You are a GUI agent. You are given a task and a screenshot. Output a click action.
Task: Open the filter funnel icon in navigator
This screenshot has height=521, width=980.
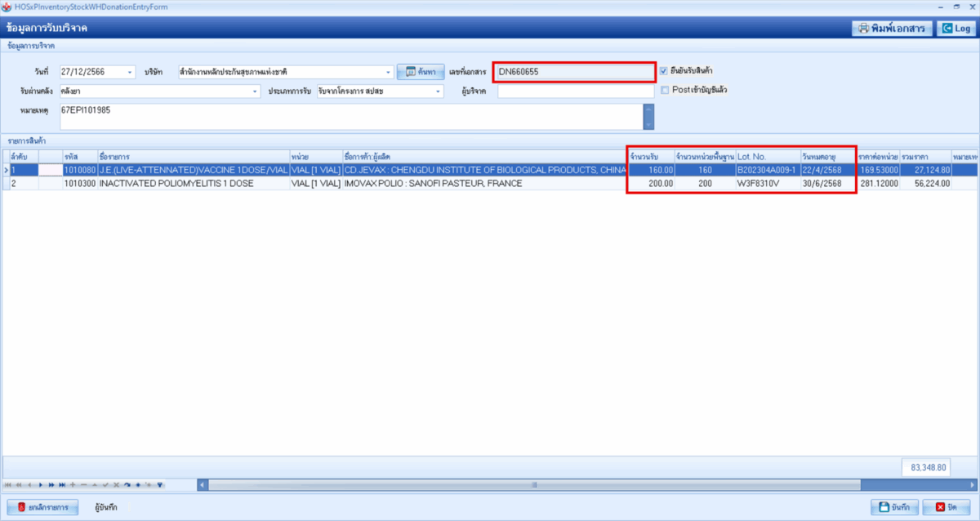[160, 484]
